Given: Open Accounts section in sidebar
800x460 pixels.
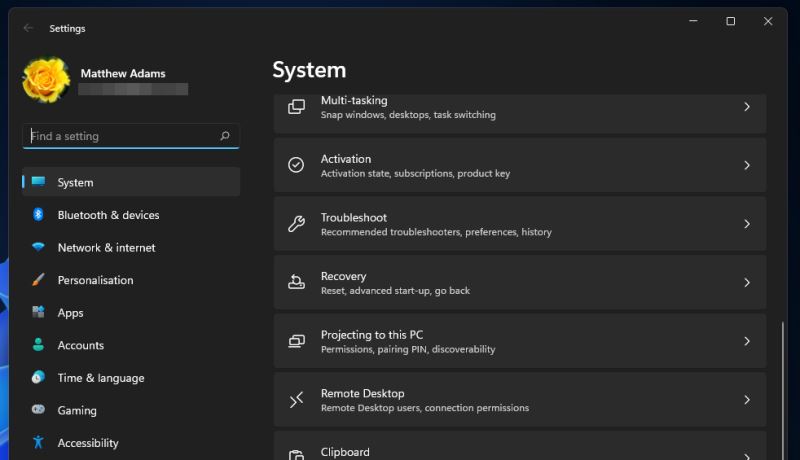Looking at the screenshot, I should [x=80, y=345].
